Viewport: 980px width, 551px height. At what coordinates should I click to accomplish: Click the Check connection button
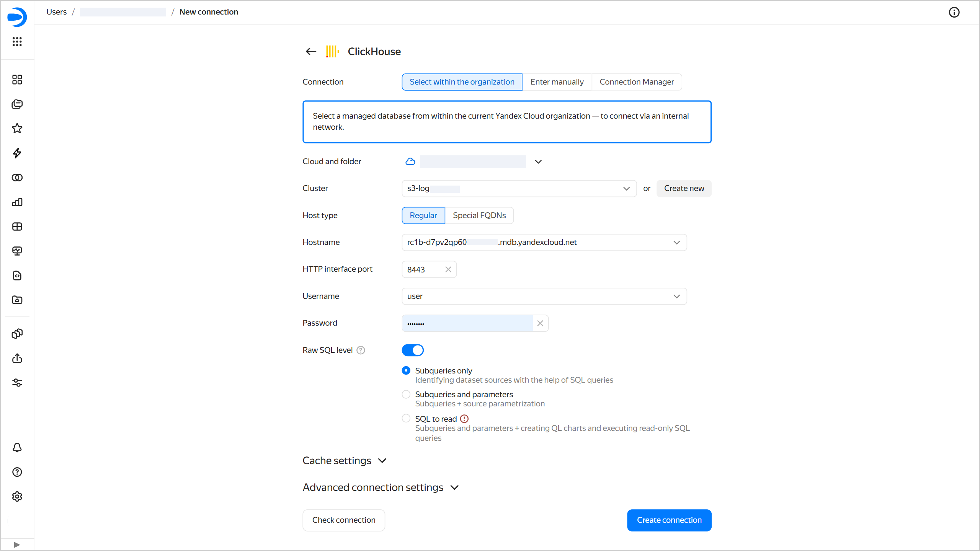point(344,520)
